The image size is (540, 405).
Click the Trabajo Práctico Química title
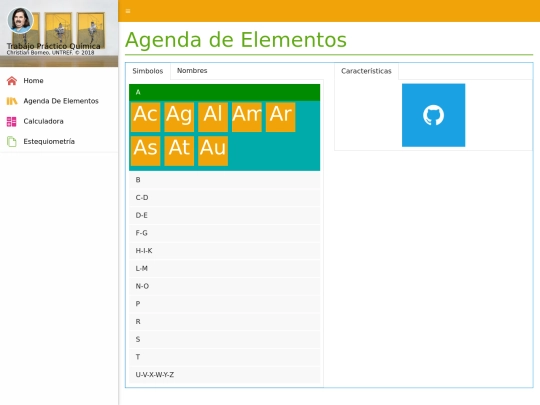[x=53, y=46]
